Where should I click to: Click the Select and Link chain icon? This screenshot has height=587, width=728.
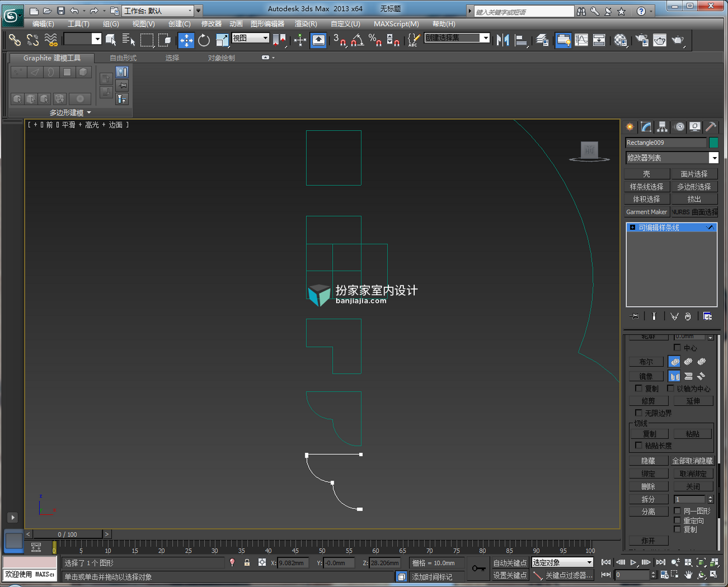tap(15, 40)
